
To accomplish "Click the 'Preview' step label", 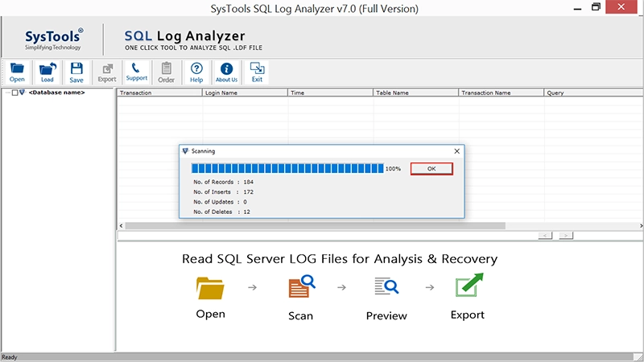I will pyautogui.click(x=386, y=315).
